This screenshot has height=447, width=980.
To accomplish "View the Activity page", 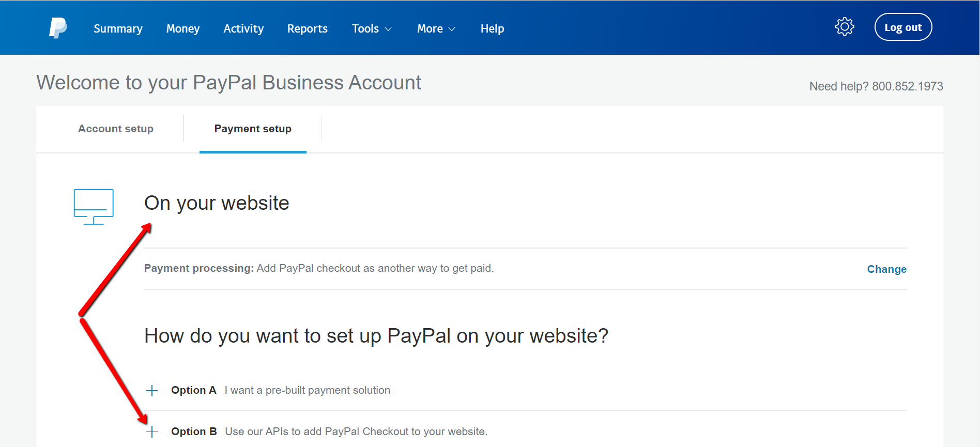I will click(243, 28).
